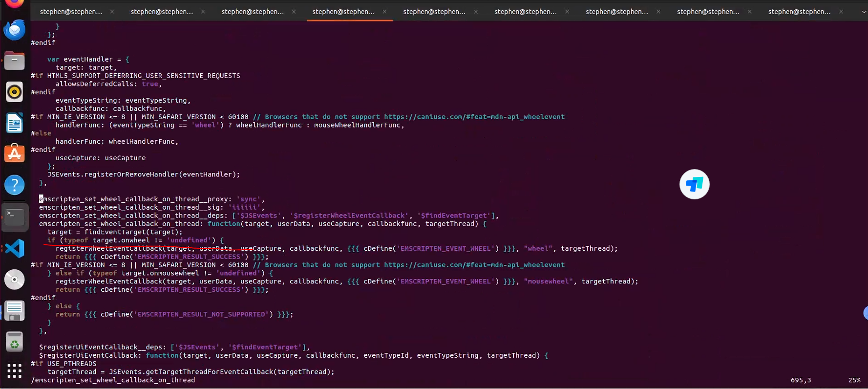Viewport: 868px width, 389px height.
Task: Open the Trash icon in dock
Action: point(15,342)
